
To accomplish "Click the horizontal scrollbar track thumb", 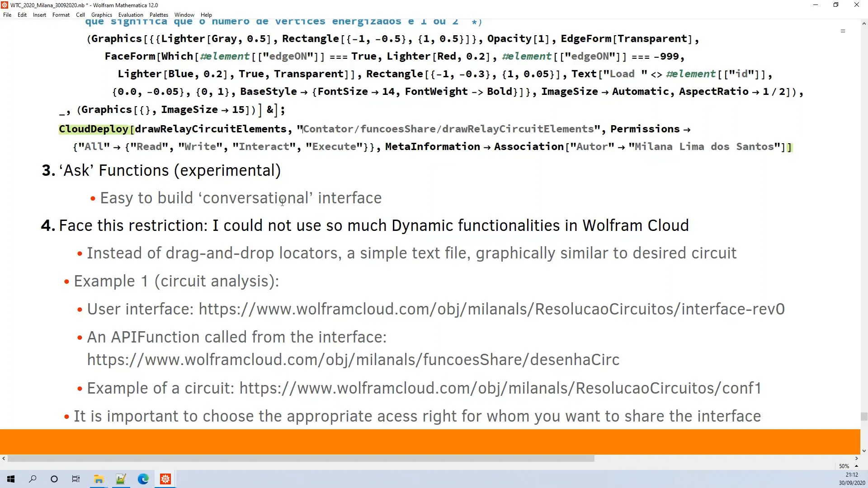I will 301,458.
